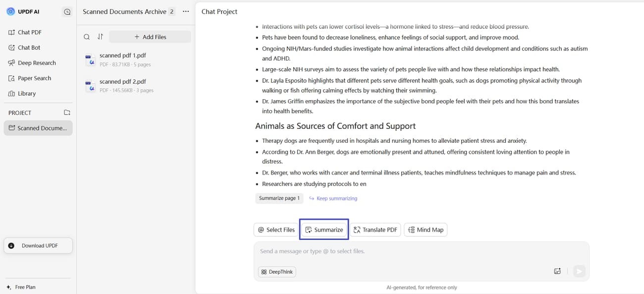Activate Translate PDF mode
644x294 pixels.
click(376, 230)
